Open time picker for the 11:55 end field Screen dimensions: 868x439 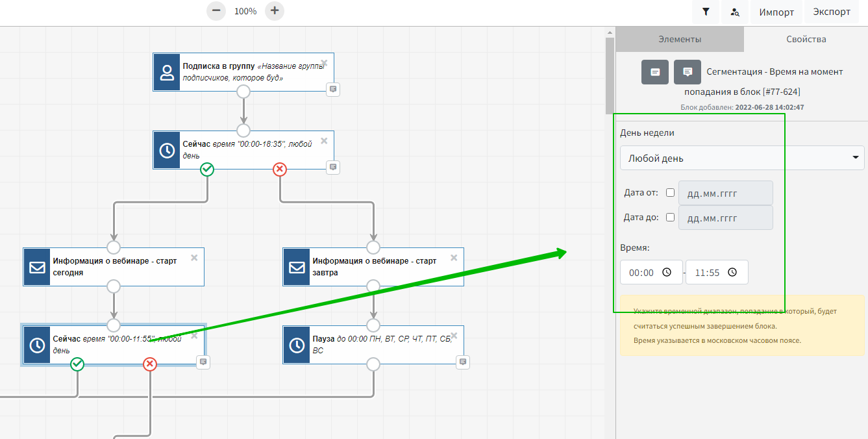[732, 273]
